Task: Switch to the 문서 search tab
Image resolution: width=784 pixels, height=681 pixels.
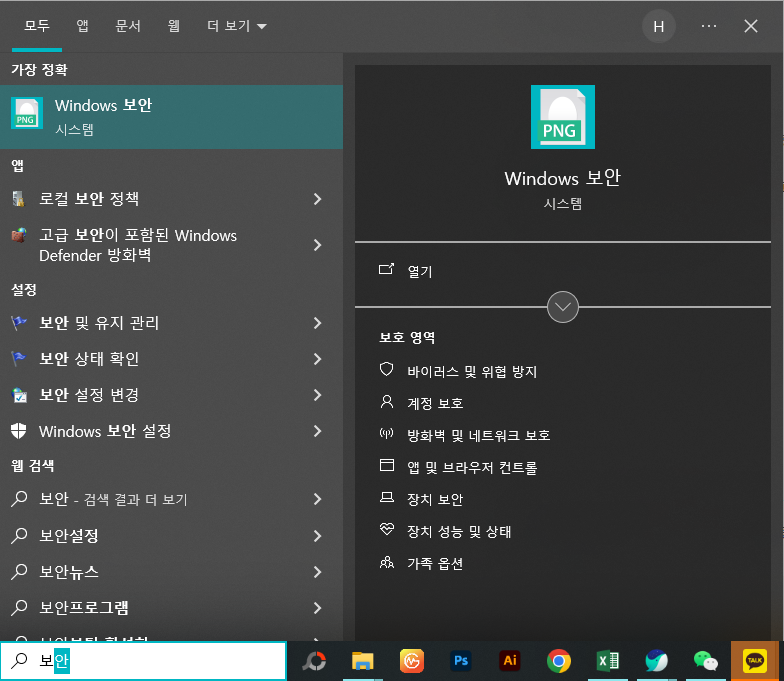Action: coord(128,26)
